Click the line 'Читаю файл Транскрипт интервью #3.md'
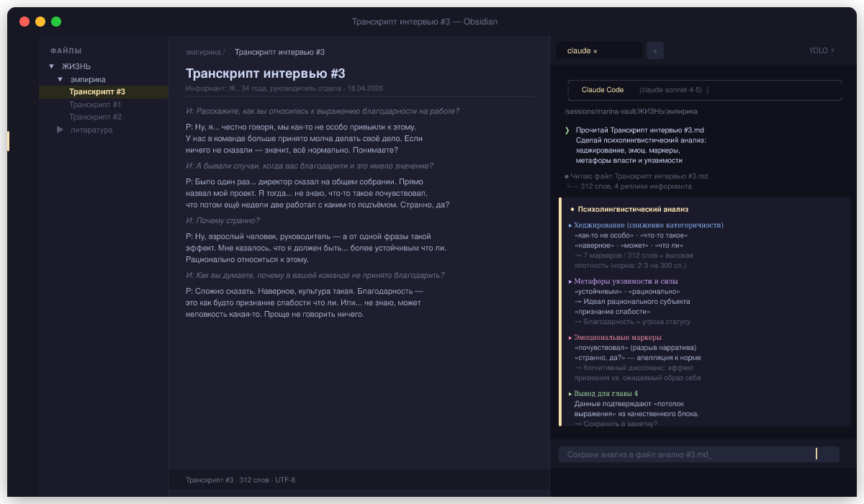The width and height of the screenshot is (864, 504). [x=636, y=176]
